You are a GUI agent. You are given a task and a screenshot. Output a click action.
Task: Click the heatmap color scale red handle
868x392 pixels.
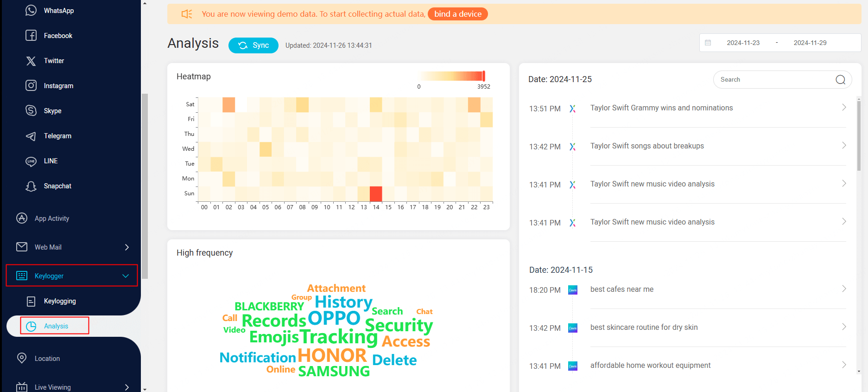pyautogui.click(x=484, y=76)
